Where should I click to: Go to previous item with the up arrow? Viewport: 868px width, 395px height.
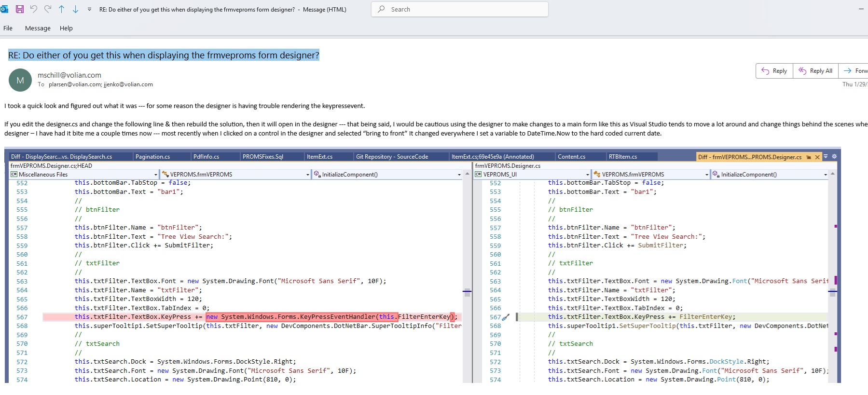pyautogui.click(x=62, y=9)
